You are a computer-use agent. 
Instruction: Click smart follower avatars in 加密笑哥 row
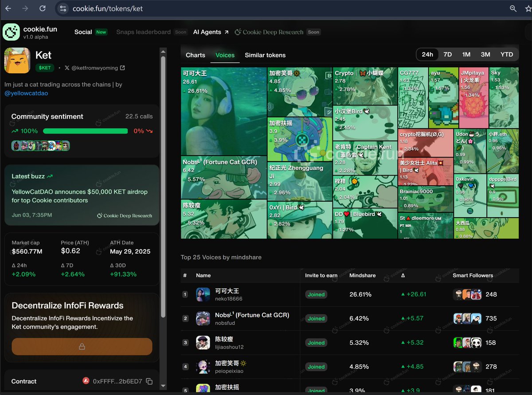(467, 367)
